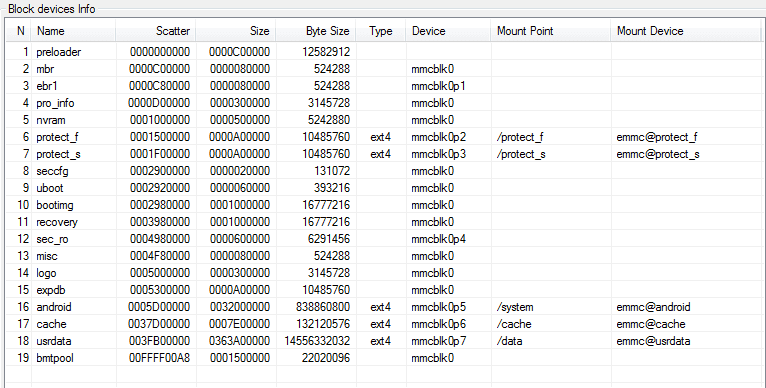Select the bootimg partition entry
The image size is (766, 388).
(383, 205)
